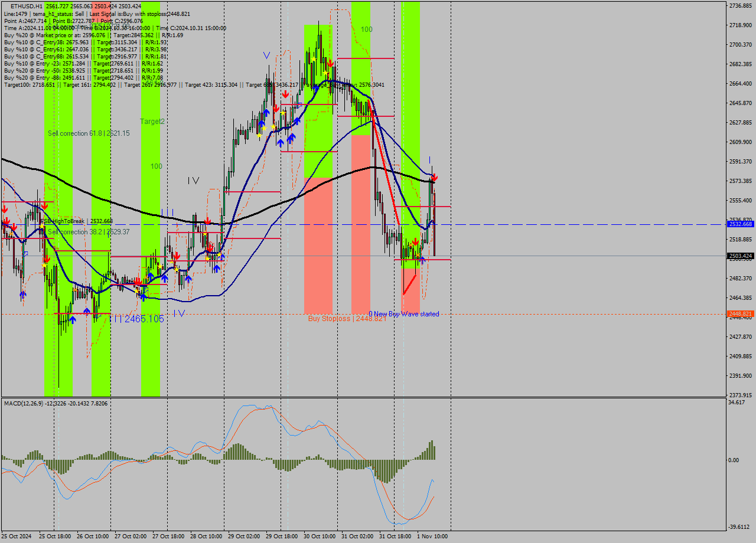This screenshot has width=756, height=543.
Task: Click the 'Buy %10 @ C_Entry61: 2647.036' line
Action: tap(85, 49)
